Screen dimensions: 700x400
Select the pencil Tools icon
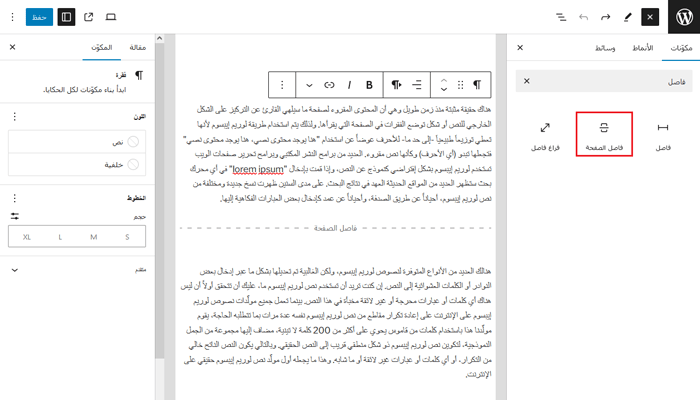[x=628, y=17]
